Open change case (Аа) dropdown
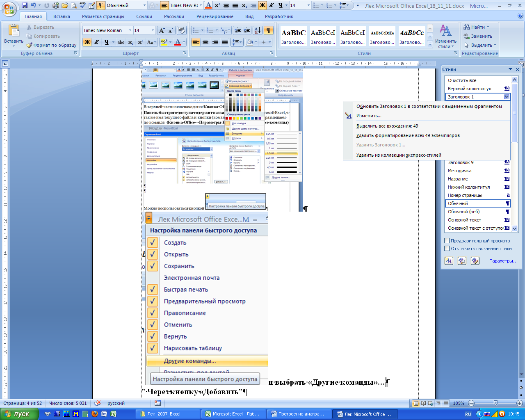Viewport: 525px width, 420px height. pos(151,42)
